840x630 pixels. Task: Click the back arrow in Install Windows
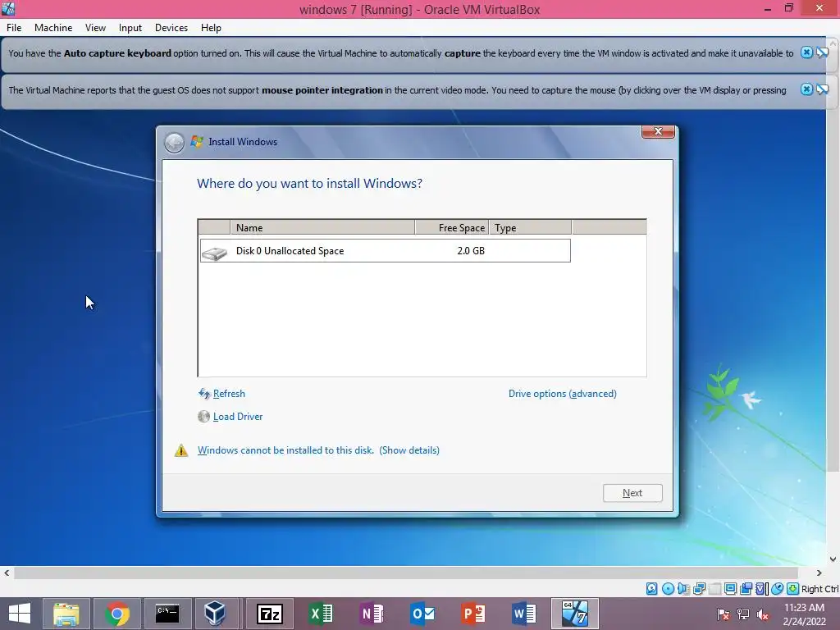174,143
